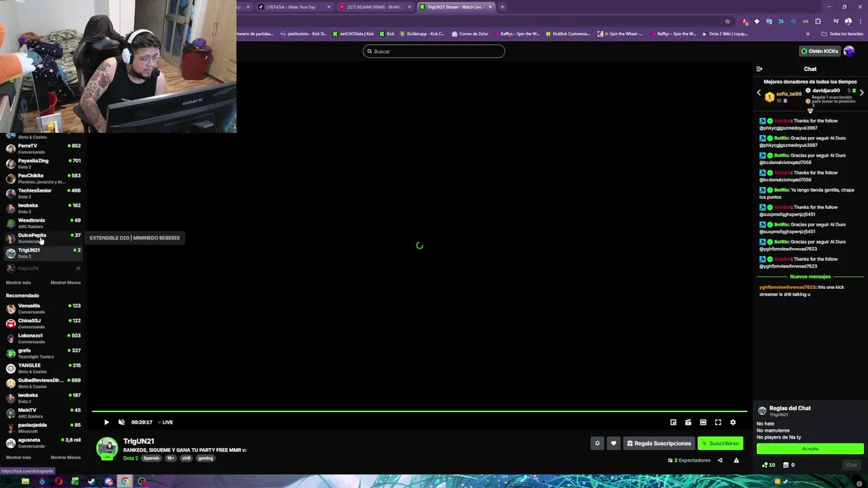Select TrigUN21 Stream browser tab
Viewport: 868px width, 488px height.
[x=455, y=7]
